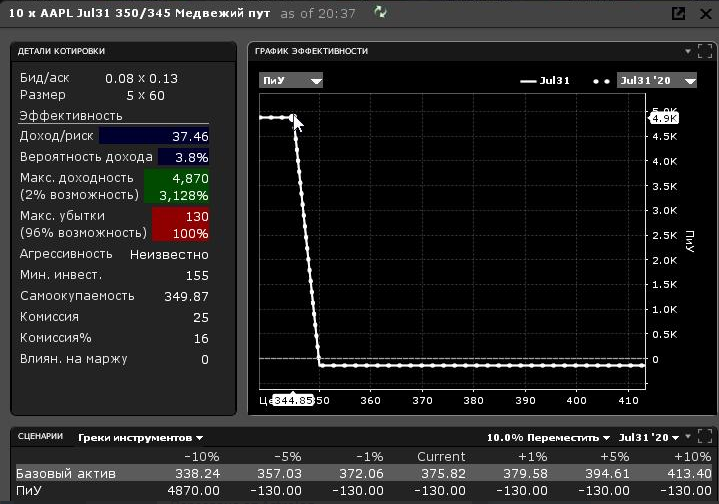
Task: Click the -10% scenario column header
Action: click(202, 457)
